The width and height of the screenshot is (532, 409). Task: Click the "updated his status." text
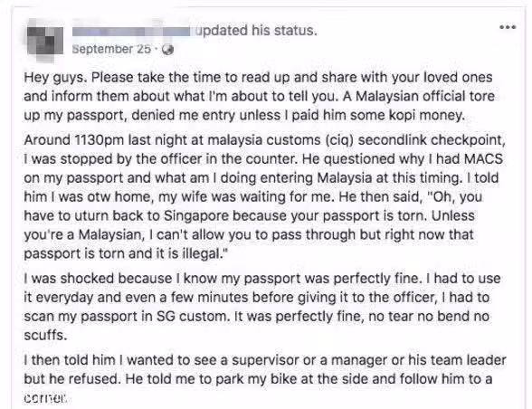coord(256,31)
